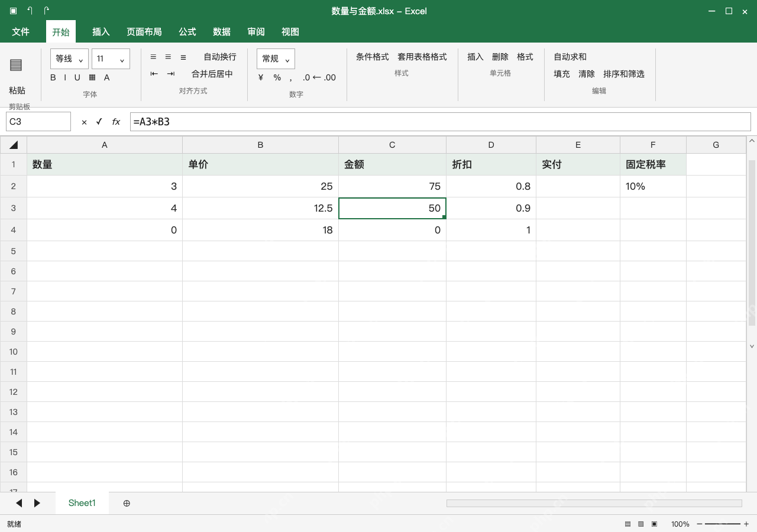Undo the last action
Image resolution: width=757 pixels, height=532 pixels.
pos(30,11)
